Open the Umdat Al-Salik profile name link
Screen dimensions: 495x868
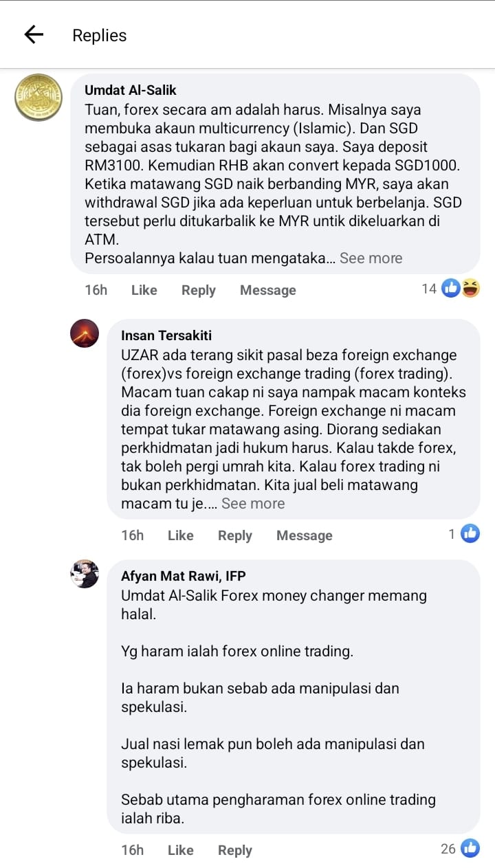pyautogui.click(x=130, y=90)
